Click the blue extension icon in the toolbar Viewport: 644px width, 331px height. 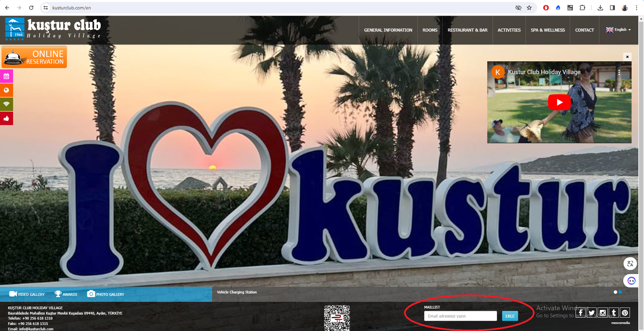558,8
